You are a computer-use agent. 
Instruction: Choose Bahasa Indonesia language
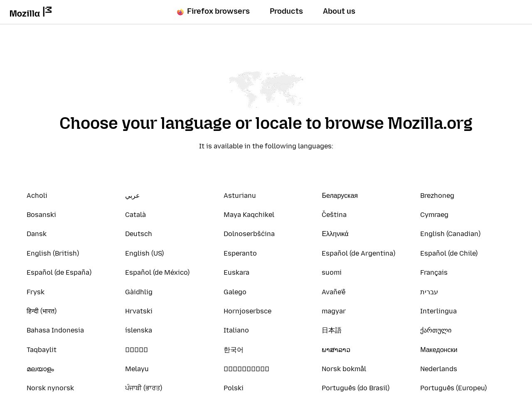point(55,330)
